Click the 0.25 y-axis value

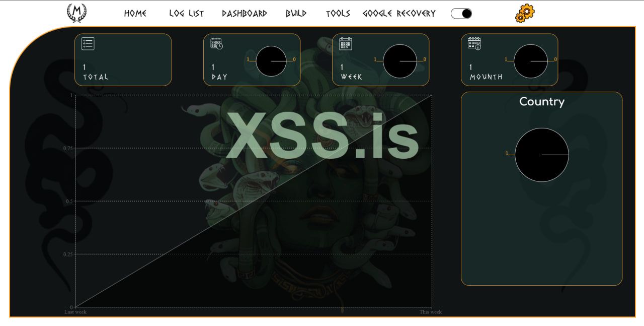(68, 254)
